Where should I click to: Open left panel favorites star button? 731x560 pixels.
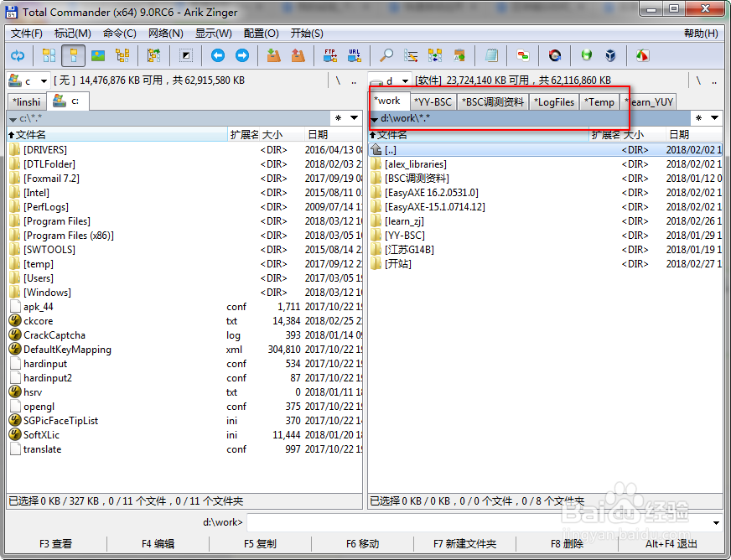click(339, 118)
